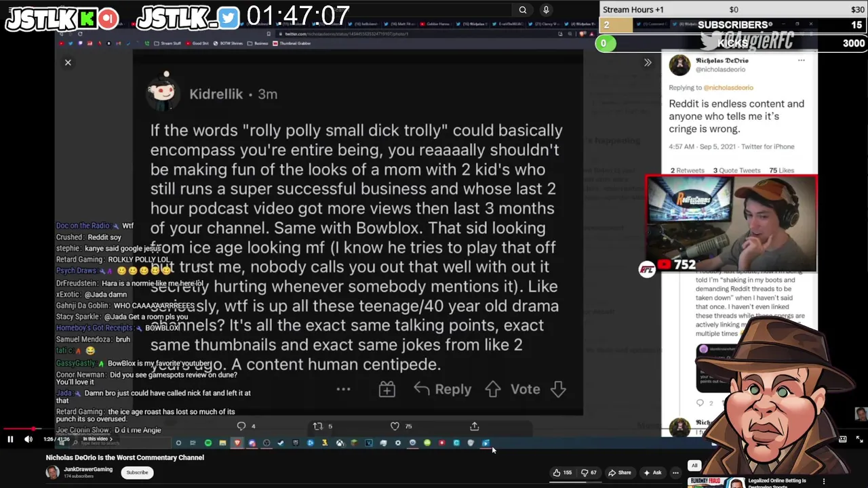View the 75 Likes list
Screen dimensions: 868x488
(781, 170)
